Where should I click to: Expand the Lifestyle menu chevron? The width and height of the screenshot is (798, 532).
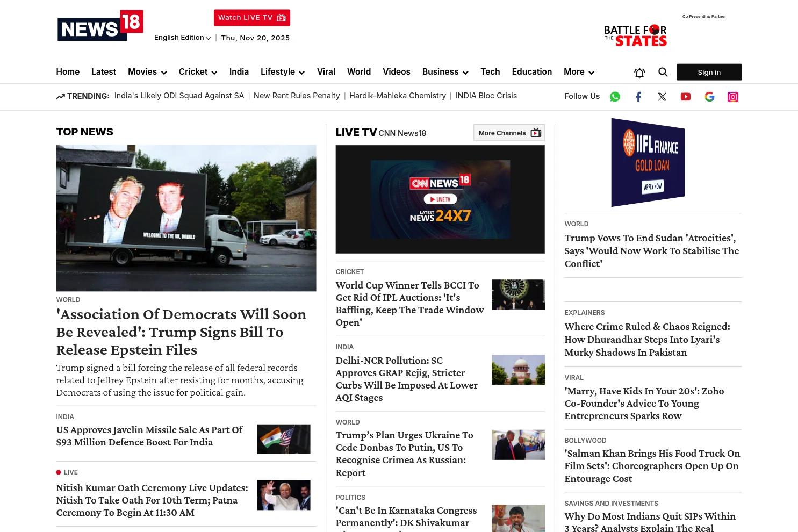click(x=301, y=73)
